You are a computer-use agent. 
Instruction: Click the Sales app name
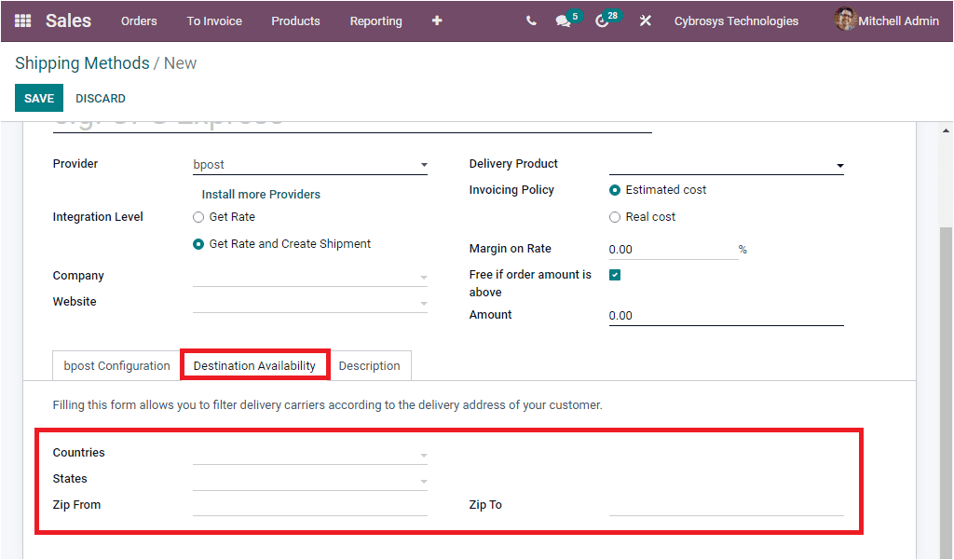(68, 20)
